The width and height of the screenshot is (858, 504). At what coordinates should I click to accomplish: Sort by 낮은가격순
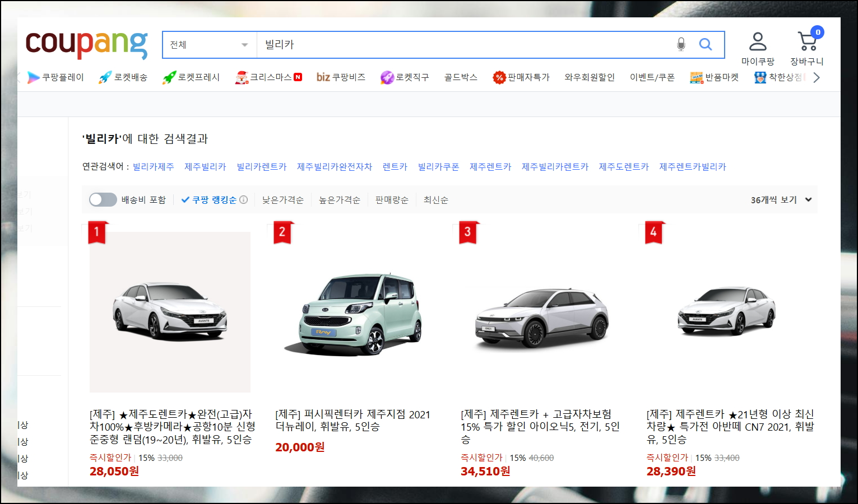point(282,200)
